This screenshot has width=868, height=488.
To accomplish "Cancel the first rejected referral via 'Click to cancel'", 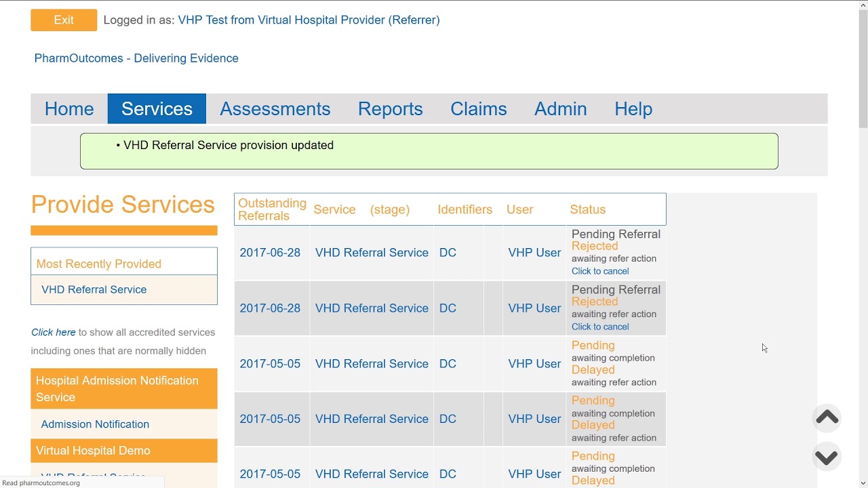I will pos(600,271).
